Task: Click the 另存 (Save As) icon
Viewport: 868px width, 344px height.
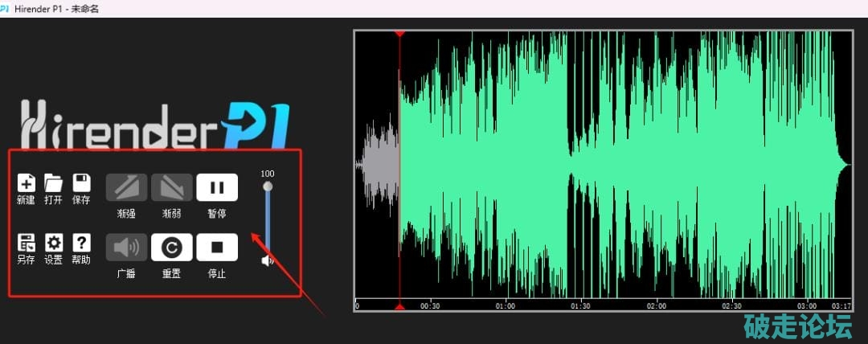Action: (x=26, y=243)
